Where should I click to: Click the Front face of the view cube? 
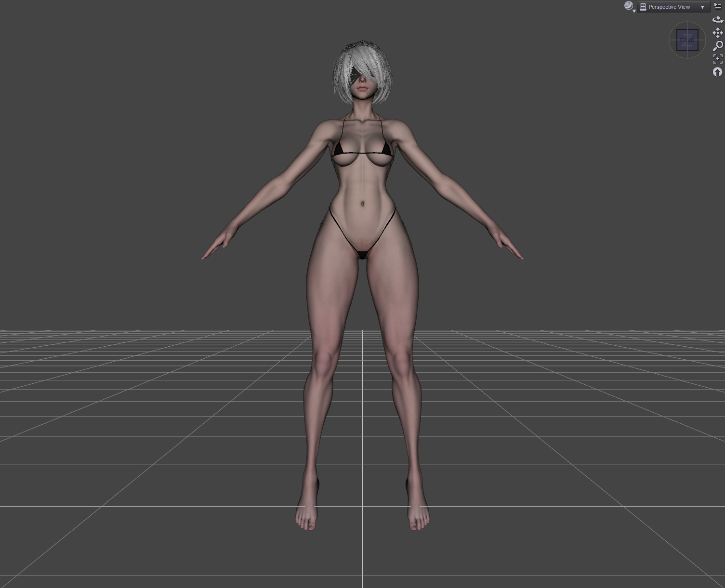(x=687, y=40)
